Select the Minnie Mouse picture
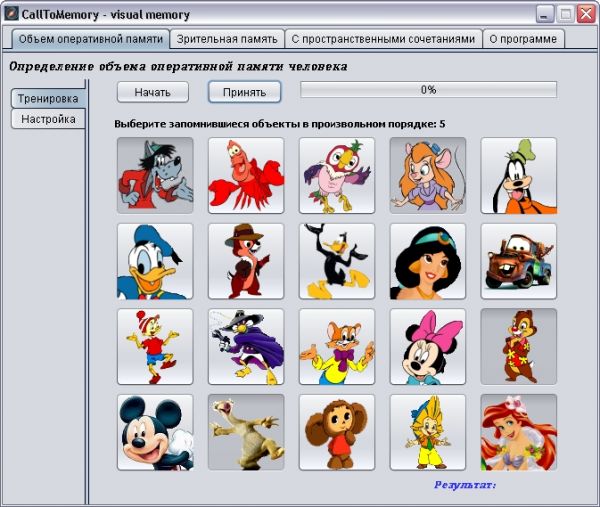This screenshot has height=507, width=600. (428, 347)
